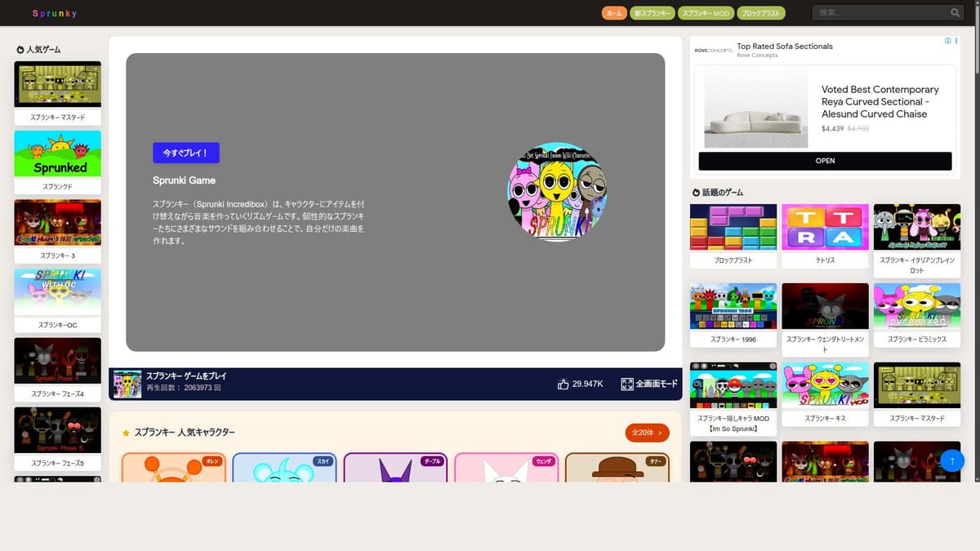
Task: Click the flame icon beside 話題のゲーム
Action: click(696, 193)
